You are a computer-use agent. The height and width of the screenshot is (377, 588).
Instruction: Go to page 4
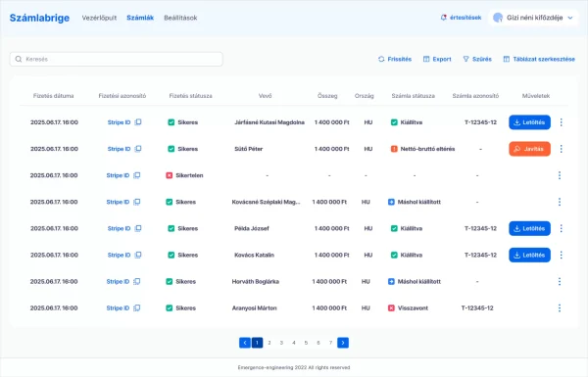(x=294, y=343)
